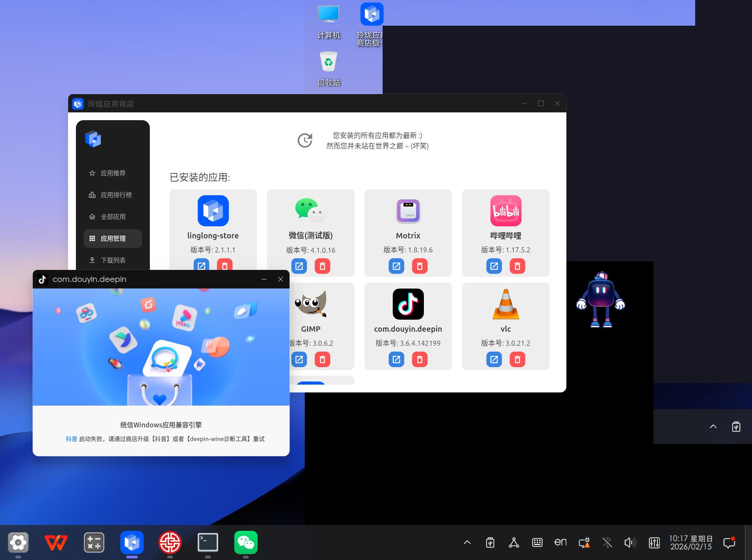
Task: Open volume control in system tray
Action: tap(630, 542)
